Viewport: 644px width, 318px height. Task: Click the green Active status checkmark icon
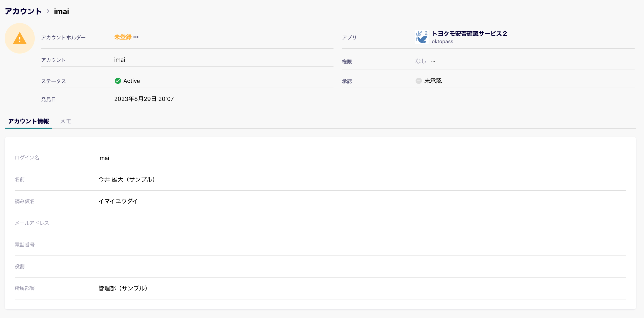point(118,81)
